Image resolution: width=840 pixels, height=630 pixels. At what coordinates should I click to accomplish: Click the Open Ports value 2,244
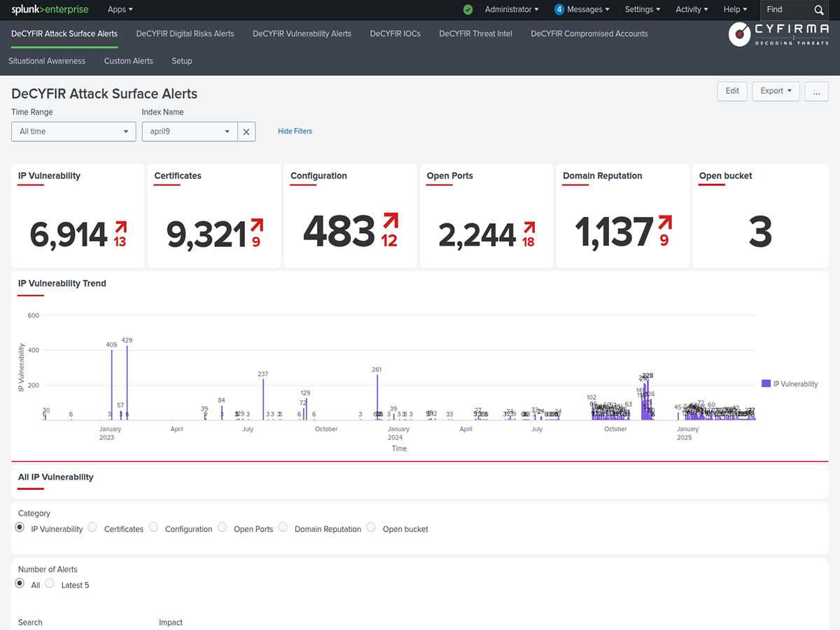(477, 235)
